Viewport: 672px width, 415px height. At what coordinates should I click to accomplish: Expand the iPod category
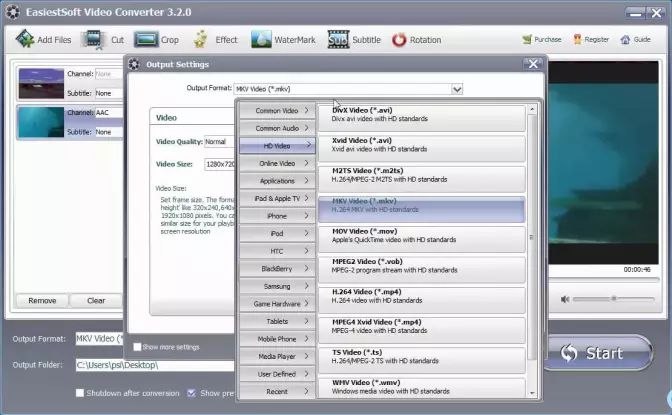point(277,234)
